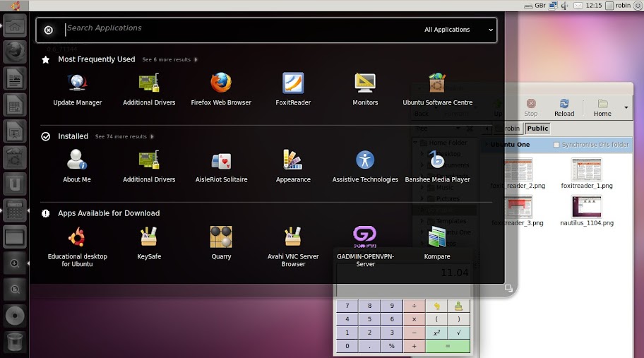Open the 12:15 clock menu

coord(593,6)
